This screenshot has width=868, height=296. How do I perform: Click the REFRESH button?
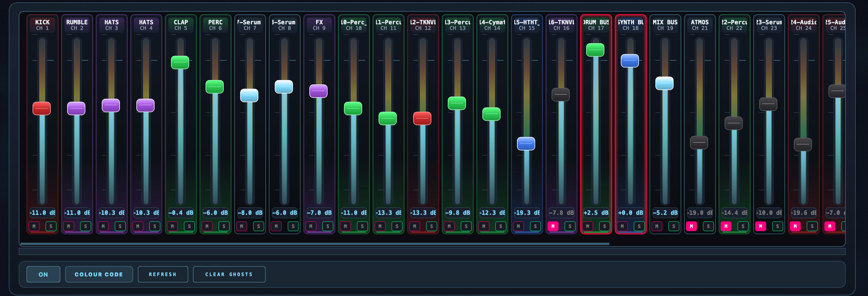163,274
